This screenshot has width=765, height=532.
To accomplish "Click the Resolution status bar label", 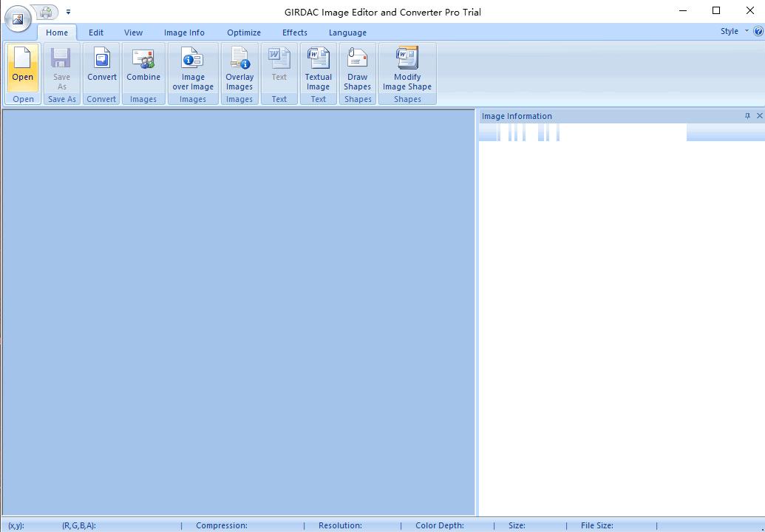I will coord(340,525).
